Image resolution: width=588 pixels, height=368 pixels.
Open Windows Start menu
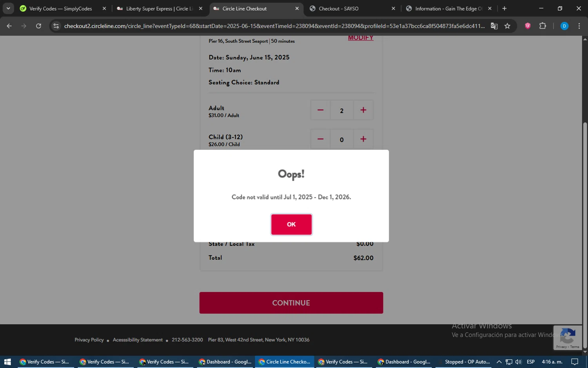7,362
